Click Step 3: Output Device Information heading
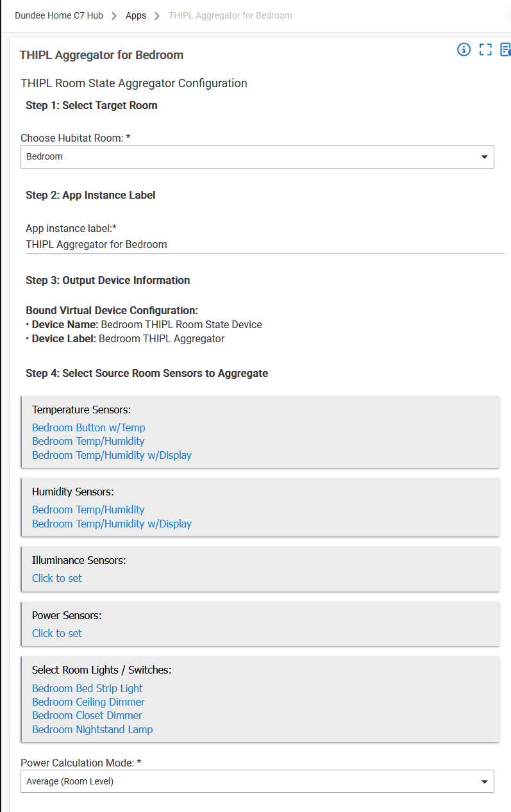This screenshot has height=812, width=511. [108, 280]
